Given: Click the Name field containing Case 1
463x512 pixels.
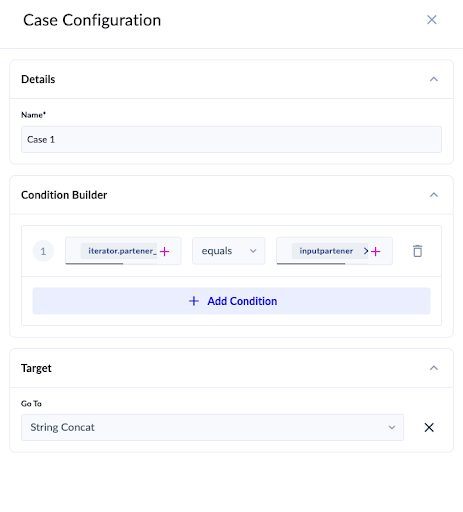Looking at the screenshot, I should [x=231, y=139].
